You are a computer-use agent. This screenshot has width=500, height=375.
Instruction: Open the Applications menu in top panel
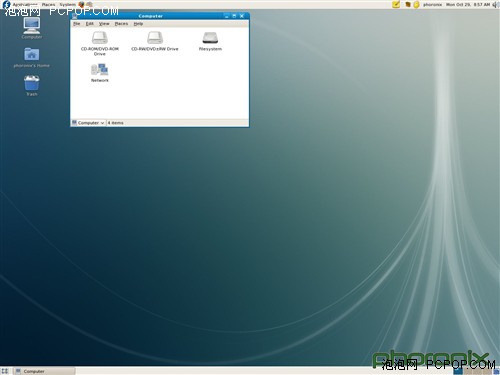[x=25, y=5]
